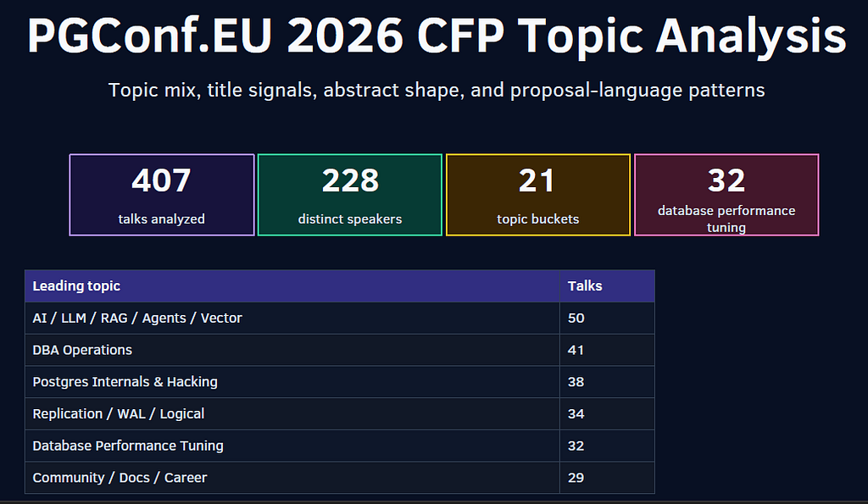This screenshot has height=504, width=868.
Task: Select the AI / LLM / RAG row
Action: pos(340,318)
